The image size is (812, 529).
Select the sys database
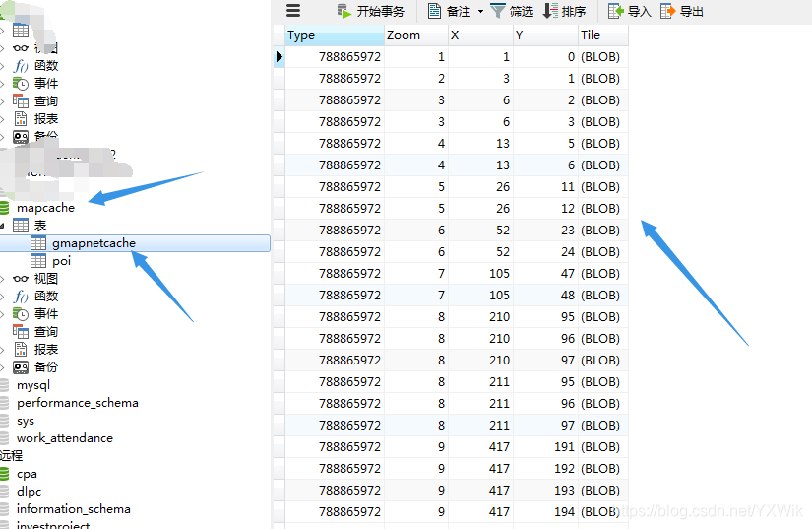26,421
